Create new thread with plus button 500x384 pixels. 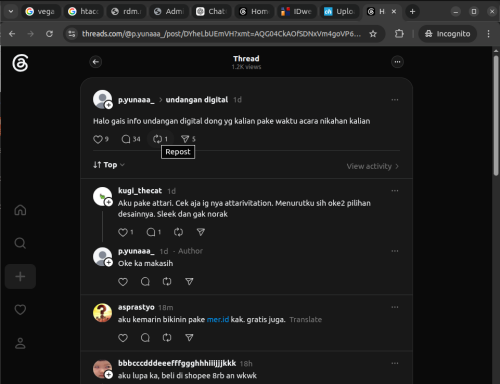20,276
